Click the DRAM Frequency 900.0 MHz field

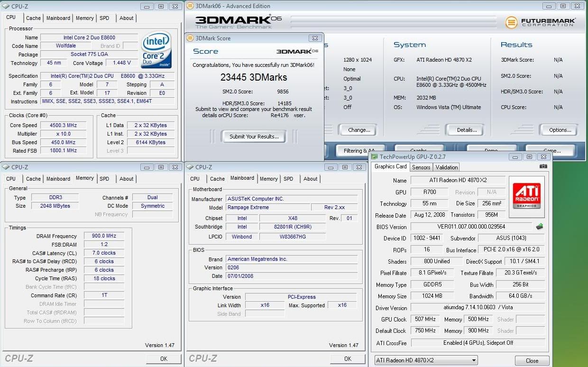[x=104, y=236]
